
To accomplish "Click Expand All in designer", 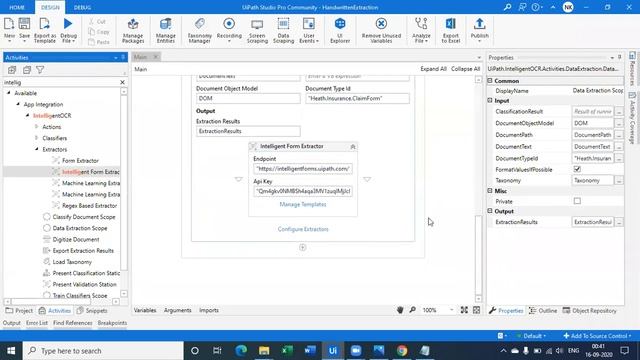I will click(433, 69).
